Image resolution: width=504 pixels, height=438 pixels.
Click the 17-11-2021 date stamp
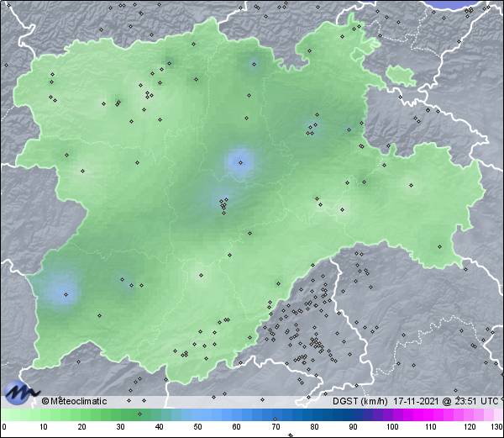click(x=416, y=401)
